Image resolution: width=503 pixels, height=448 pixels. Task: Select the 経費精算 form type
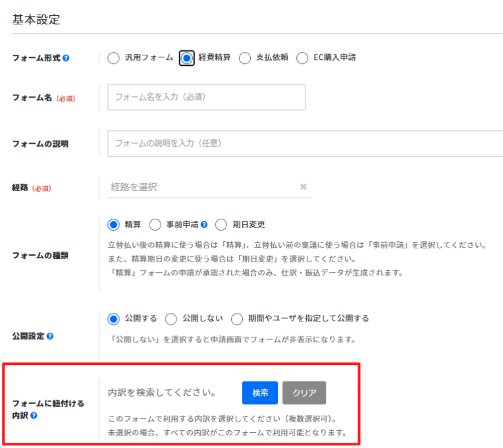tap(187, 58)
